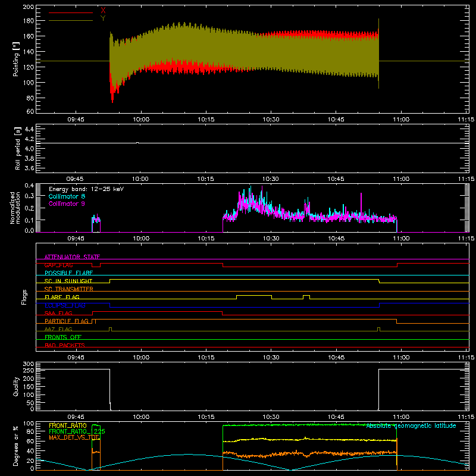Click the POSSIBLE_FLARE flag label
476x476 pixels.
68,273
